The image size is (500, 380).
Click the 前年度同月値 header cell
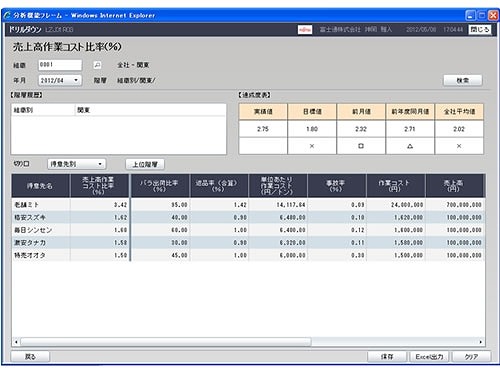coord(410,112)
